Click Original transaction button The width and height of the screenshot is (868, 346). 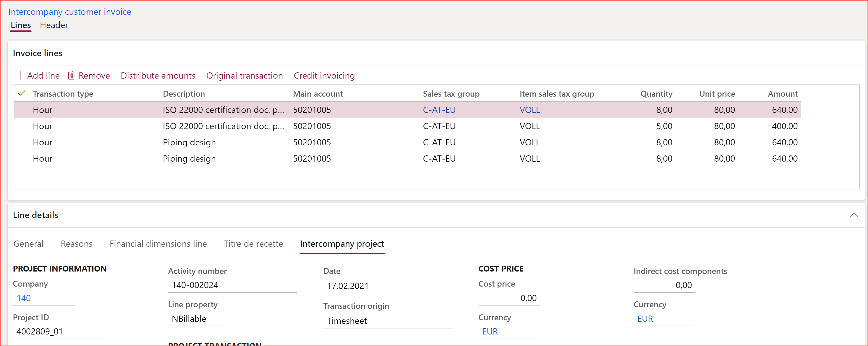point(244,75)
